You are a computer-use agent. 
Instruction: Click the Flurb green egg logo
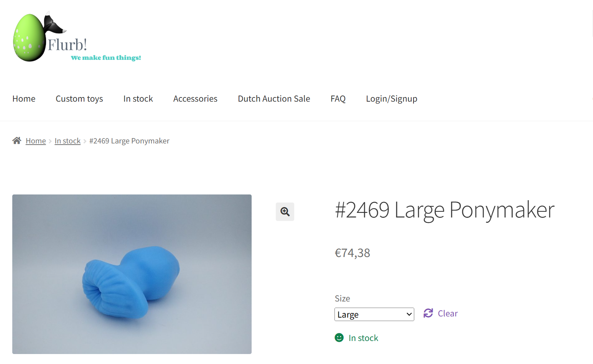[29, 38]
